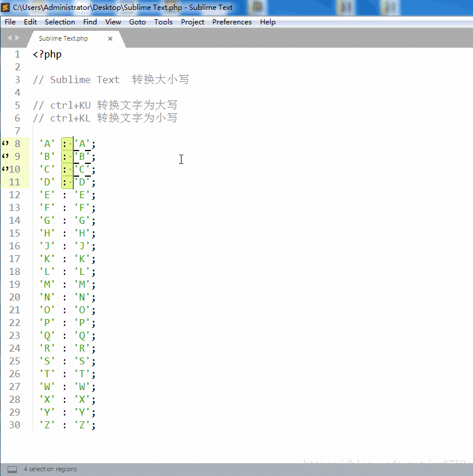Screen dimensions: 473x476
Task: Click the next tab right arrow
Action: coord(17,38)
